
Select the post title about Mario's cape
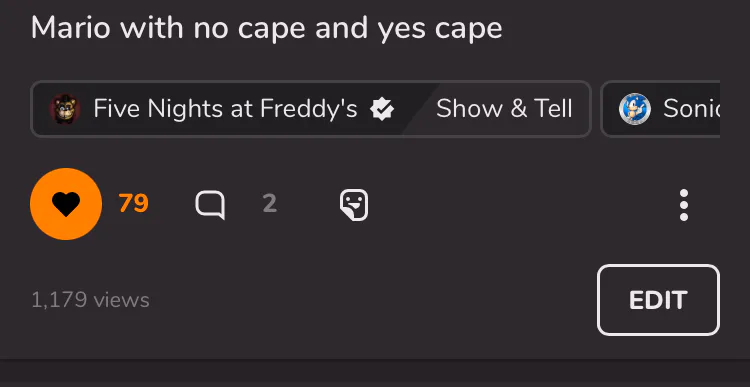point(266,27)
